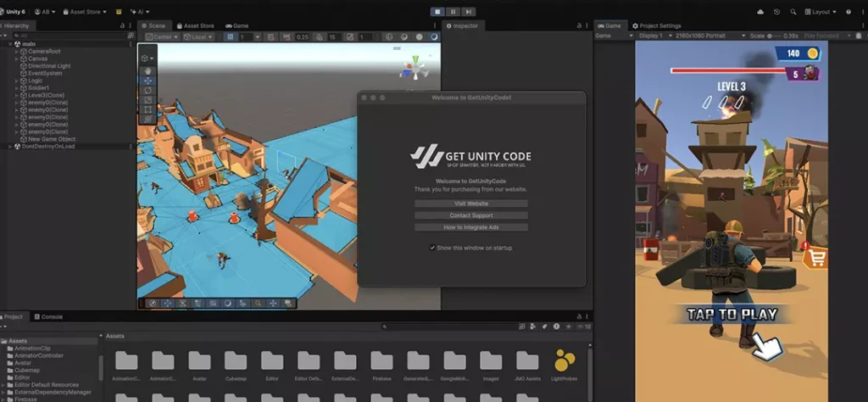Expand the DontDestroyOnLoad scene
This screenshot has width=868, height=402.
[10, 146]
